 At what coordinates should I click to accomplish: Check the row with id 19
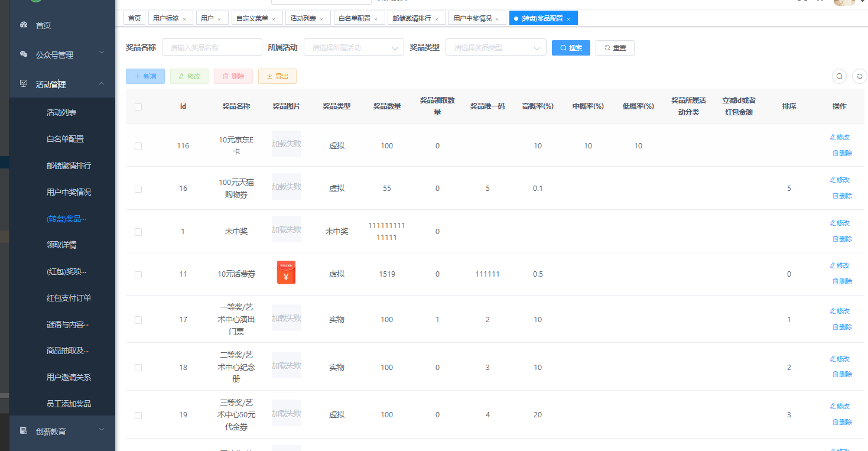tap(138, 416)
